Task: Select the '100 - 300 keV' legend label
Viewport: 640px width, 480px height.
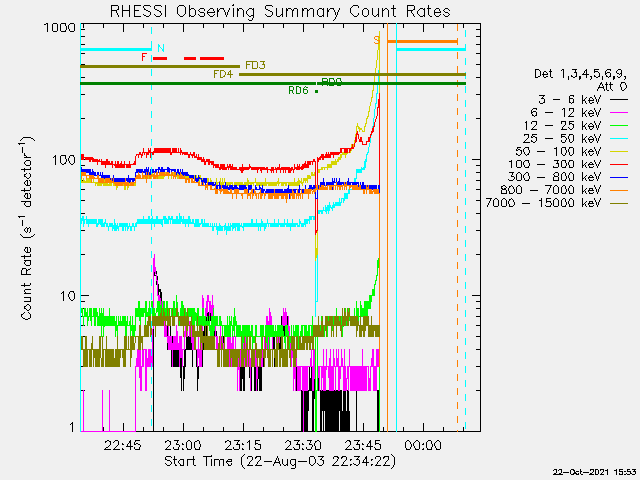Action: coord(555,164)
